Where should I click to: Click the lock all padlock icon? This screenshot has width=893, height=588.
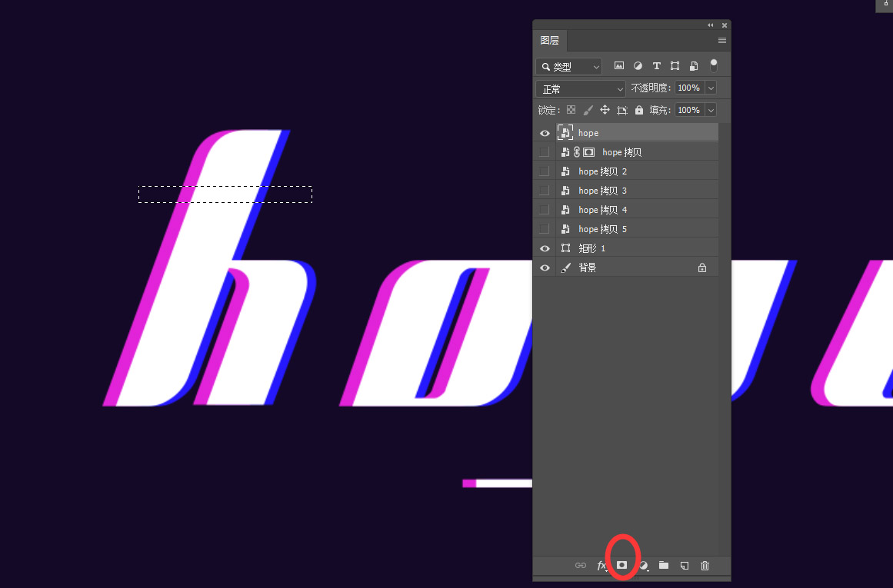639,110
